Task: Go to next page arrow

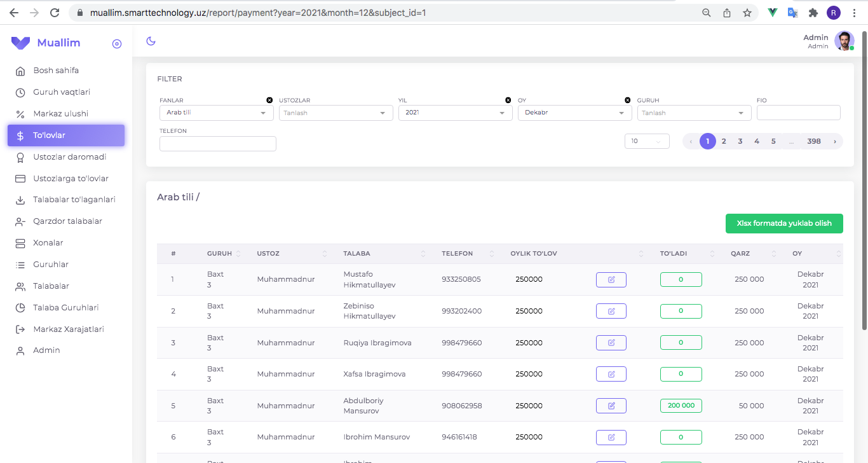Action: click(x=834, y=141)
